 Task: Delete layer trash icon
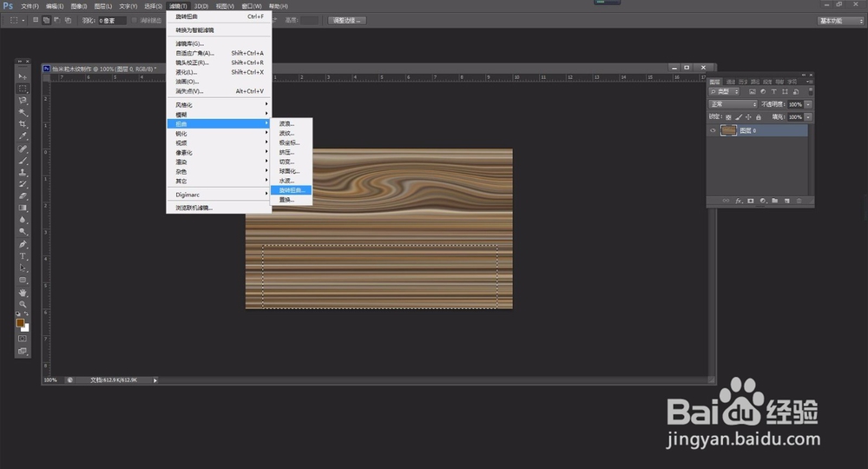click(x=799, y=201)
